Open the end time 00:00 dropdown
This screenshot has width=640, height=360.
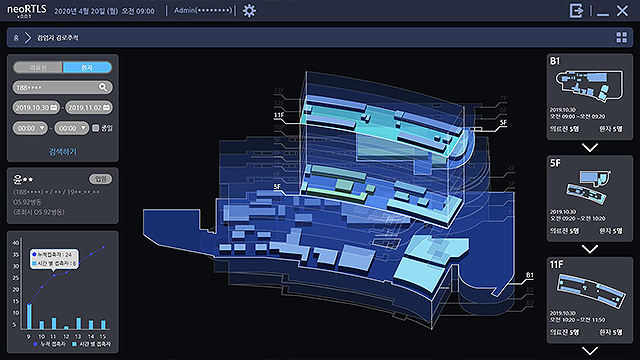71,128
